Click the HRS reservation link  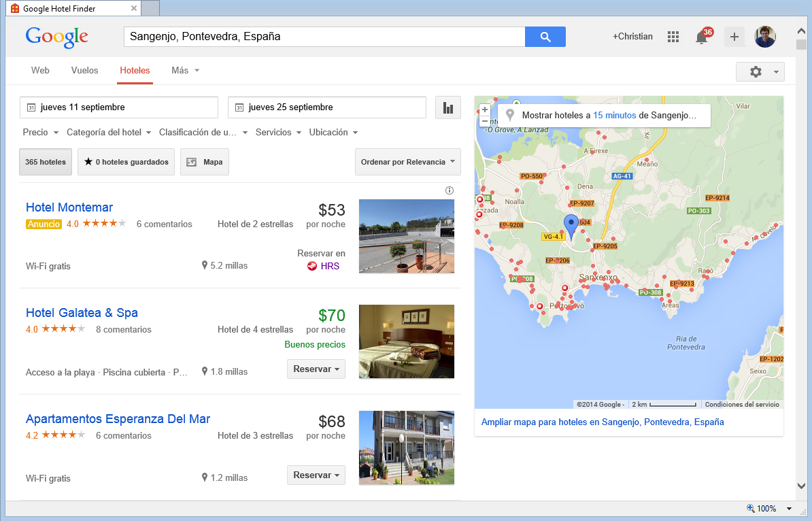pos(330,266)
